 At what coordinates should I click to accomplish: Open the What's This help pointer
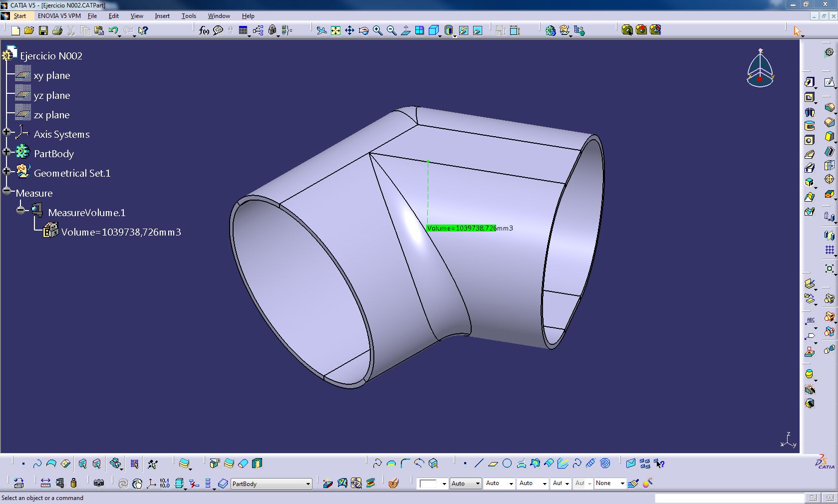pyautogui.click(x=143, y=30)
